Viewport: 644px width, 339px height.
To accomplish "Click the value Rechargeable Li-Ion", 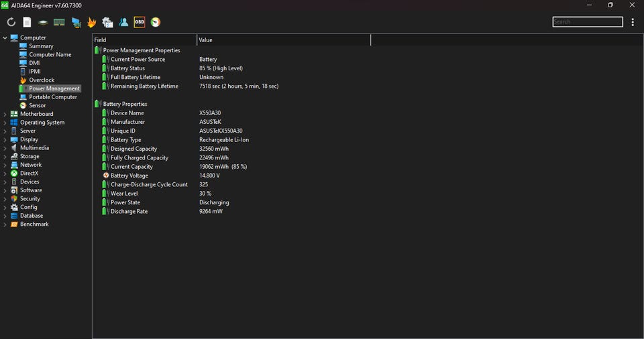I will coord(224,140).
